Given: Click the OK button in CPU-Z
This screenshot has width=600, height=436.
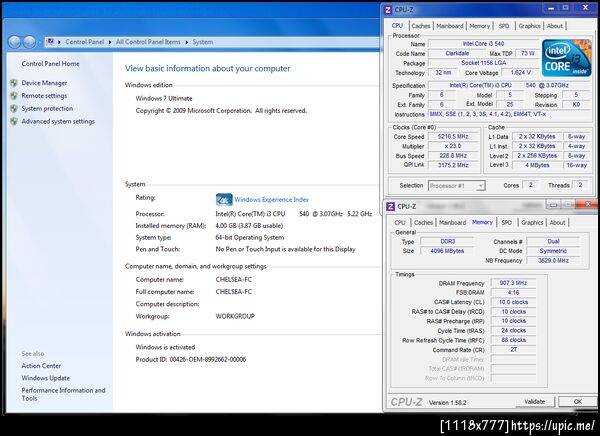Looking at the screenshot, I should click(578, 402).
